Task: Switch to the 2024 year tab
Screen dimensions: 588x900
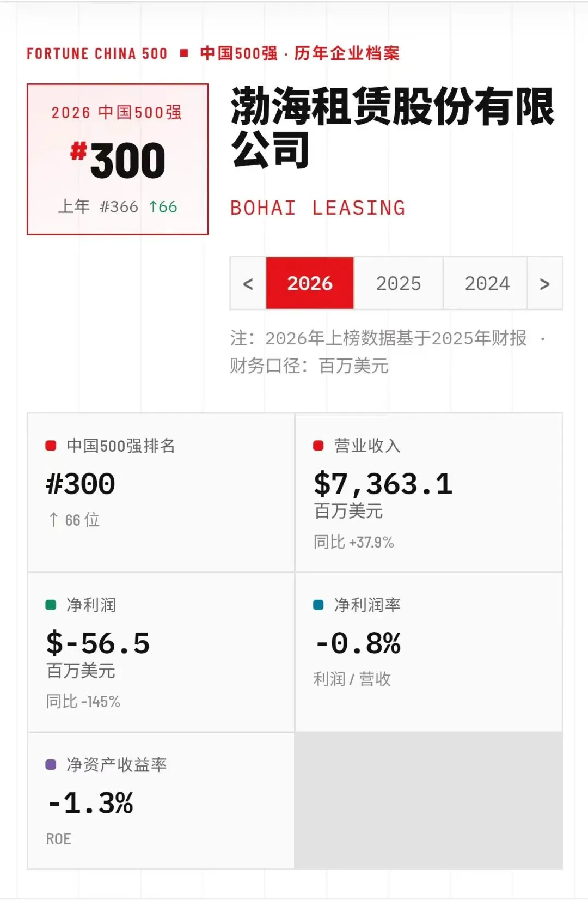Action: pyautogui.click(x=487, y=283)
